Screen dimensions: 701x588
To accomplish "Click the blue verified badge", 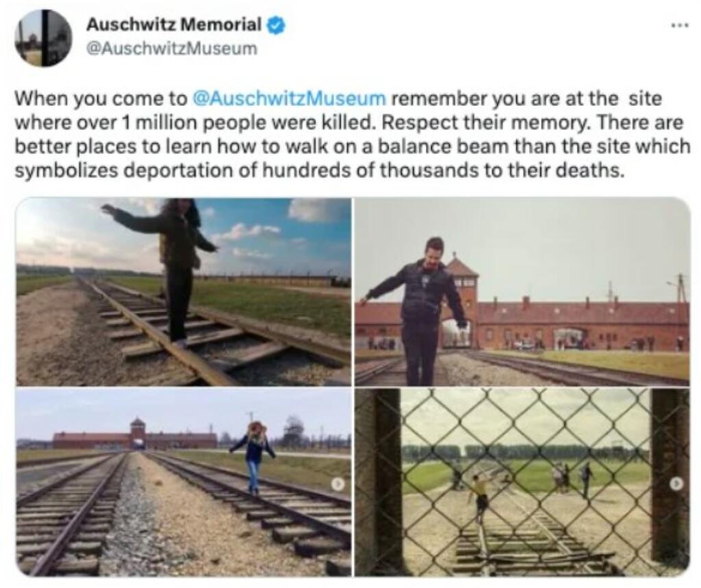I will 276,25.
